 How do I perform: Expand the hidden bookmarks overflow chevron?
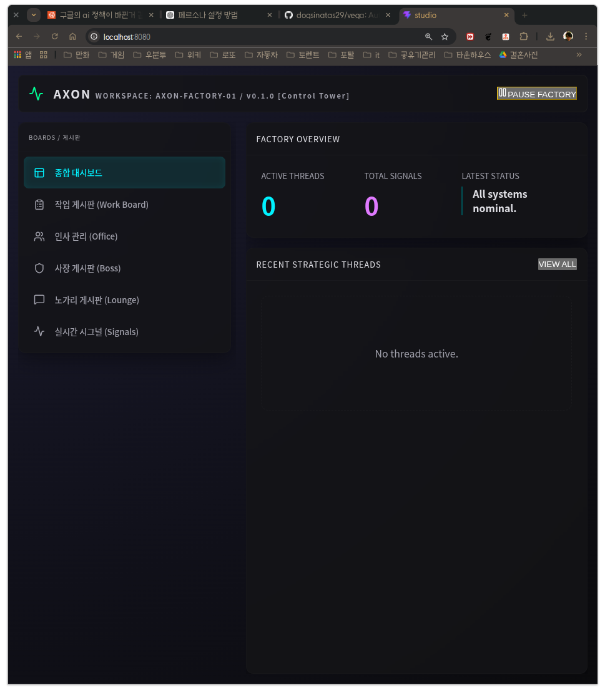coord(579,55)
